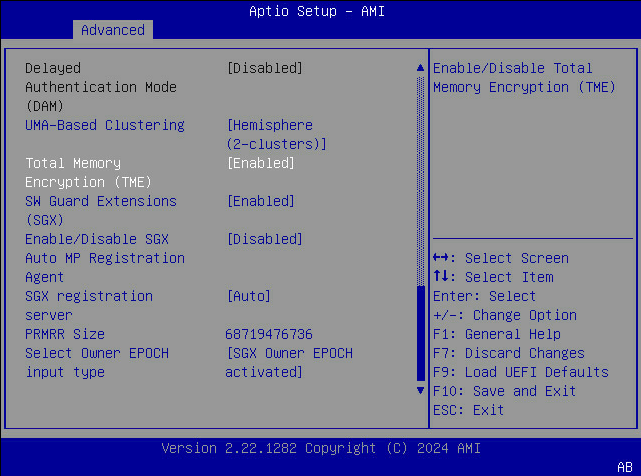Click the AB indicator in bottom-right corner

pos(625,467)
